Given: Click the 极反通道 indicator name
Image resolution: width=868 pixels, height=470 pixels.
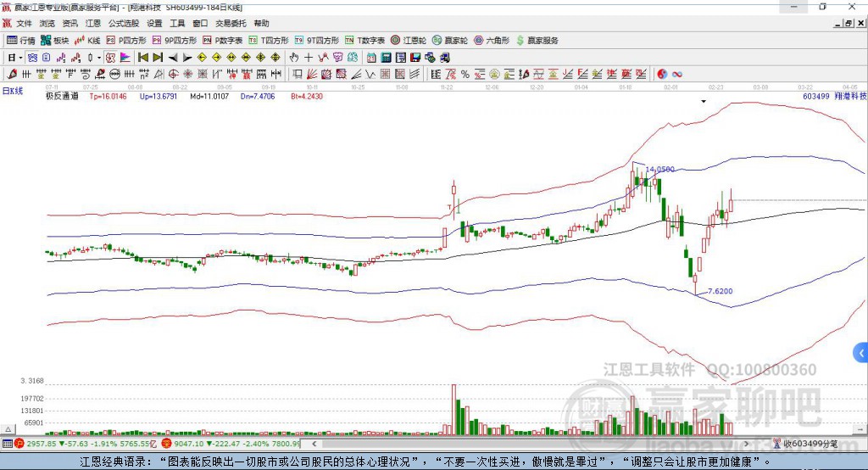Looking at the screenshot, I should pos(62,97).
